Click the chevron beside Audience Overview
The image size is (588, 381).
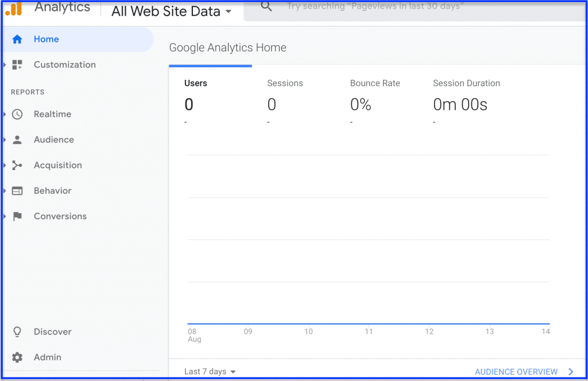pos(571,372)
